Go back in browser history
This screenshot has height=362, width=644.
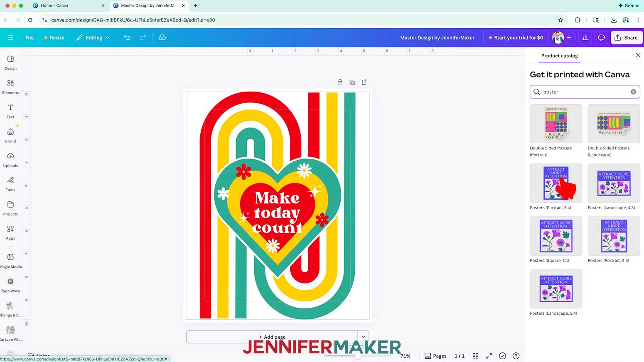(6, 20)
